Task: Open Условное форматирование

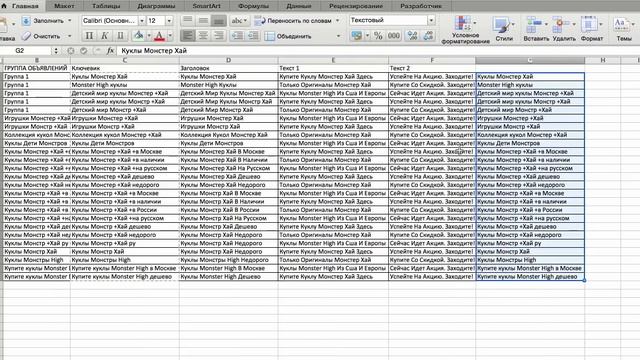Action: pos(465,29)
